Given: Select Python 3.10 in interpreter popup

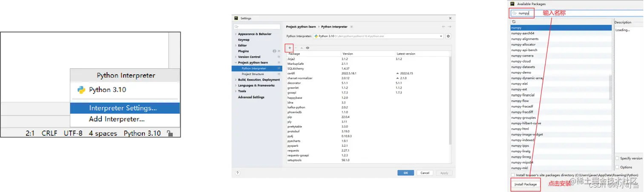Looking at the screenshot, I should 125,90.
